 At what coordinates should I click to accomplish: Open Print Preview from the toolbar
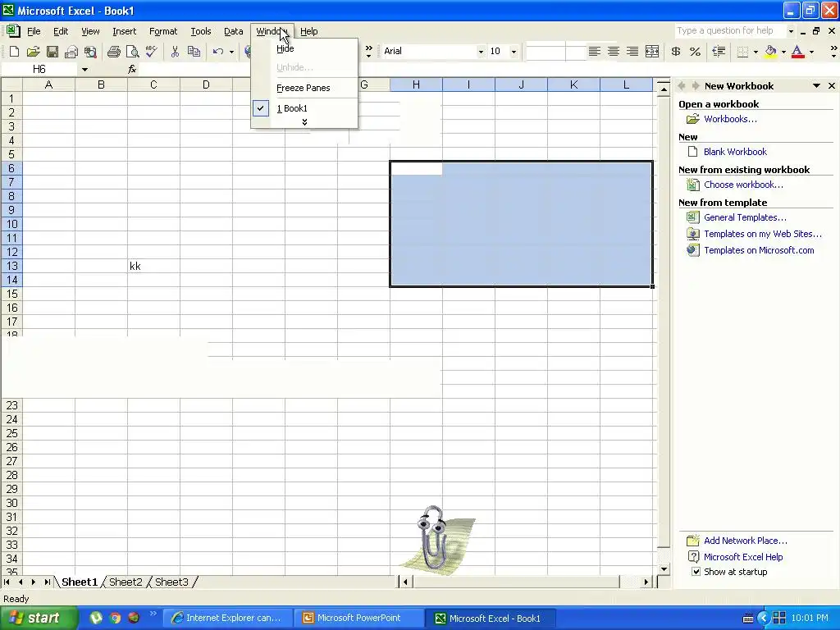pos(132,52)
